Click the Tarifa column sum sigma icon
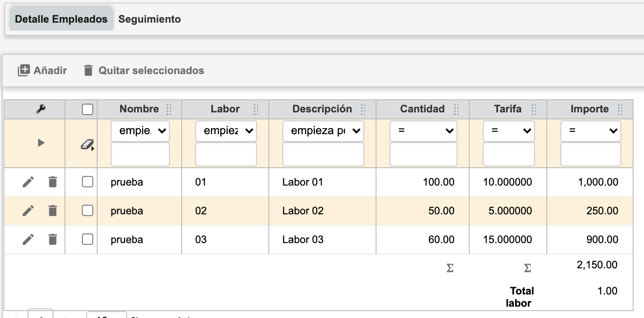The height and width of the screenshot is (318, 644). point(527,268)
